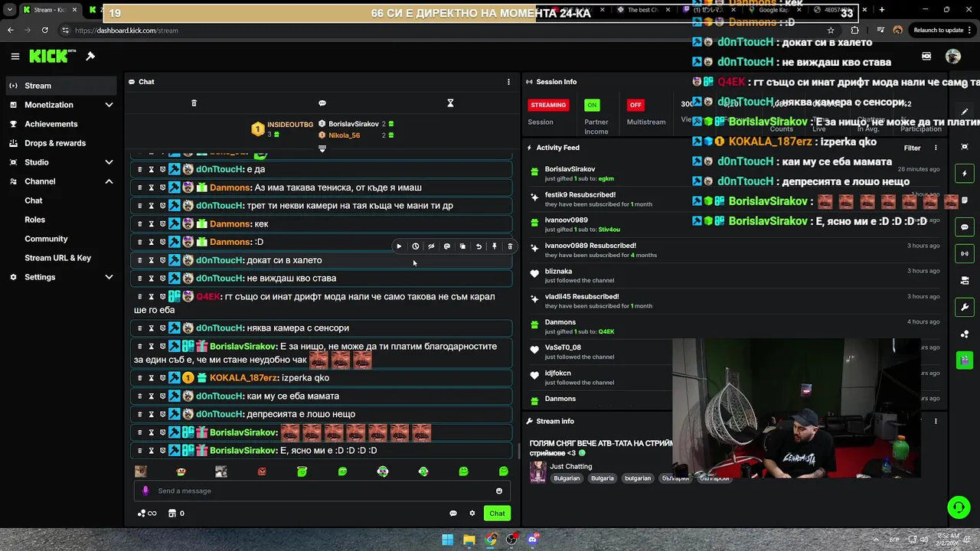Open Stream URL & Key page
This screenshot has height=551, width=980.
(57, 258)
